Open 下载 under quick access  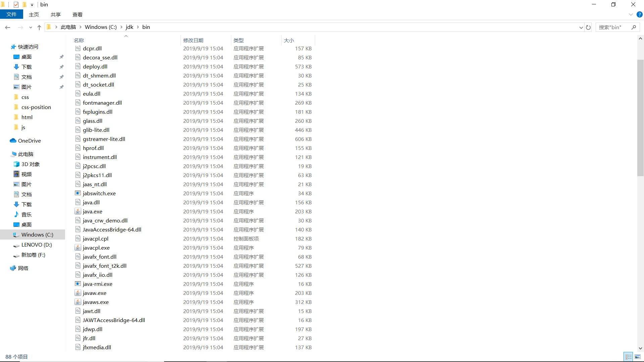[x=27, y=67]
